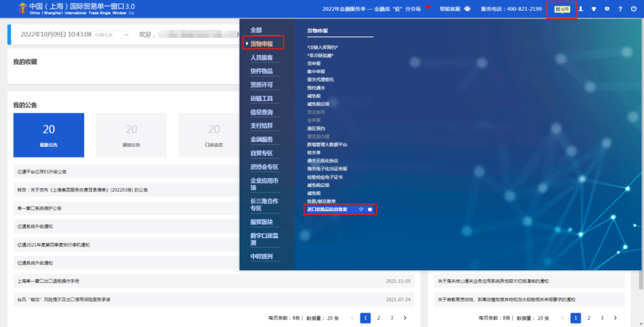Go to page 3 in left pagination
This screenshot has width=644, height=327.
[x=392, y=318]
